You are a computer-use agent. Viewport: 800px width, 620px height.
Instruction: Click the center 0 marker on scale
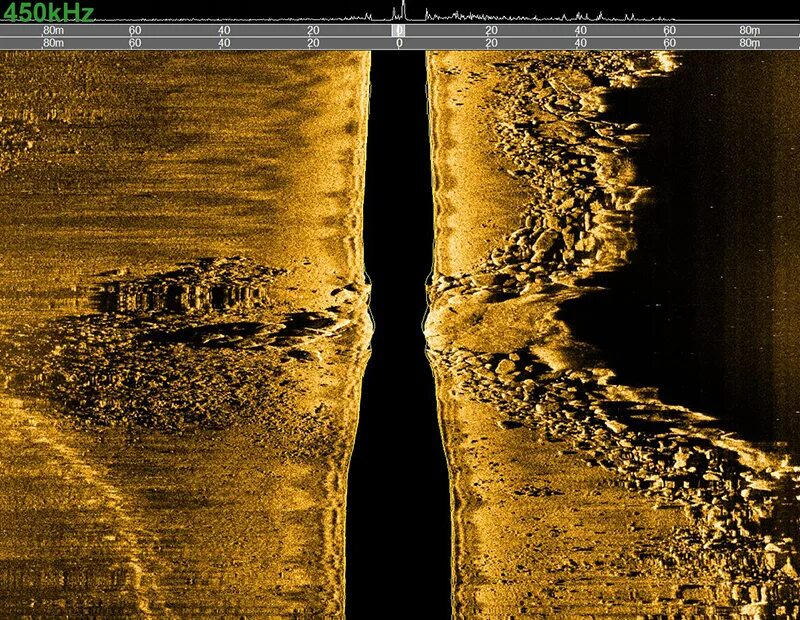(x=401, y=31)
